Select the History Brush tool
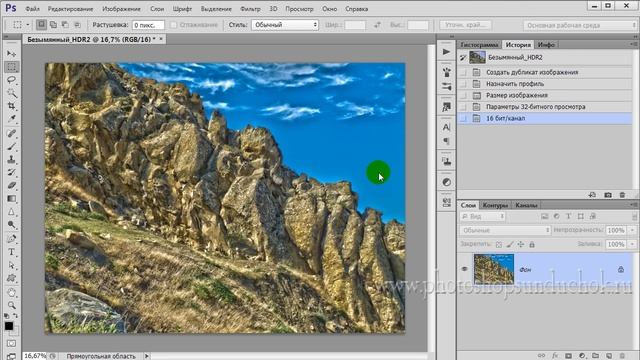Screen dimensions: 640x360 11,172
